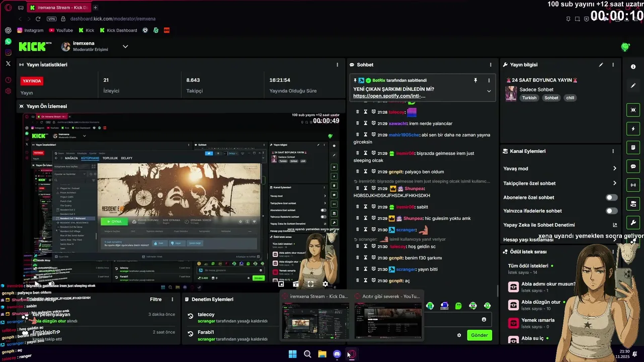Open a new browser tab with plus
644x362 pixels.
pyautogui.click(x=95, y=8)
